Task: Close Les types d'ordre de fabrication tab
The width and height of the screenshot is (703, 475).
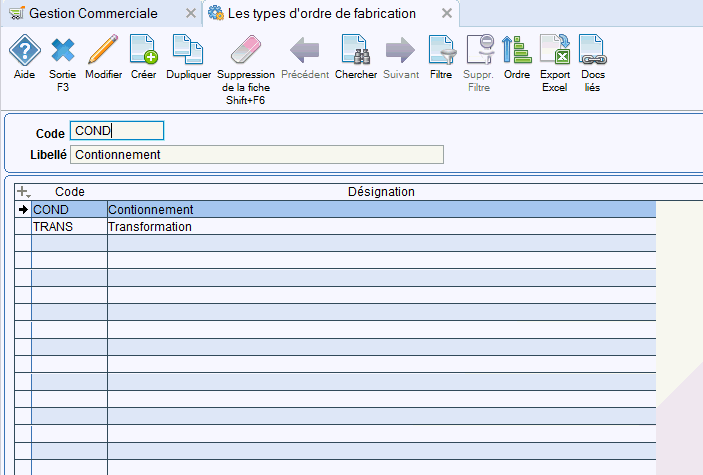Action: click(x=447, y=13)
